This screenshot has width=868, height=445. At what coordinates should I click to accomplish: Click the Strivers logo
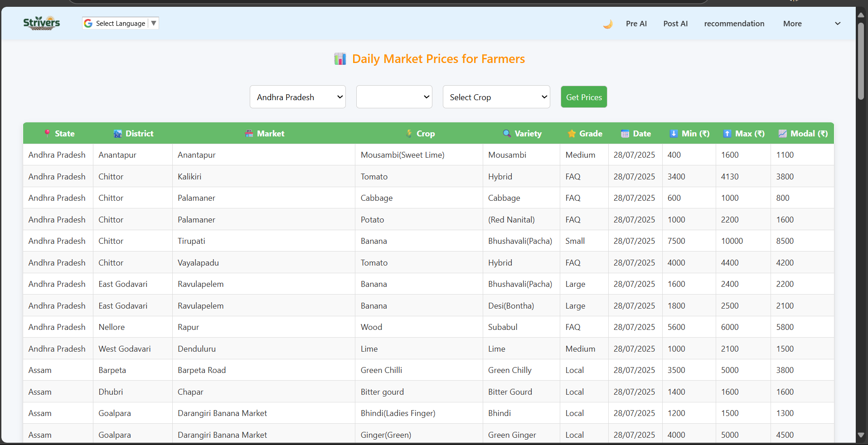[x=41, y=23]
